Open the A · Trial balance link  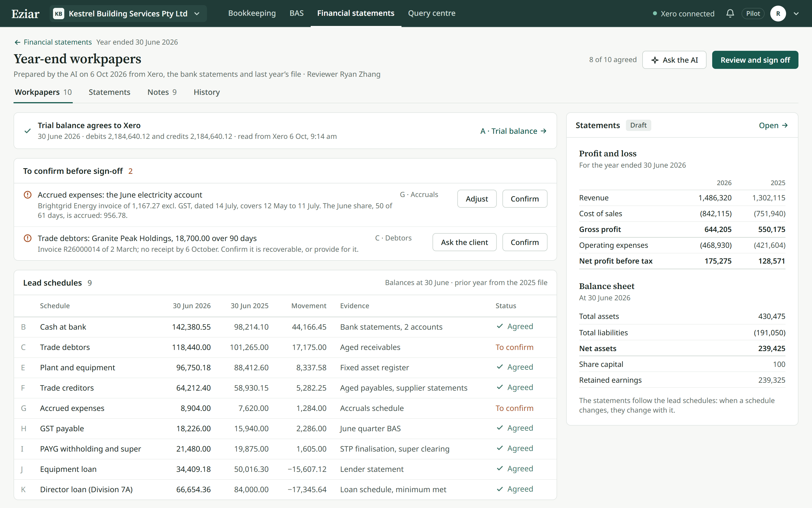(513, 131)
